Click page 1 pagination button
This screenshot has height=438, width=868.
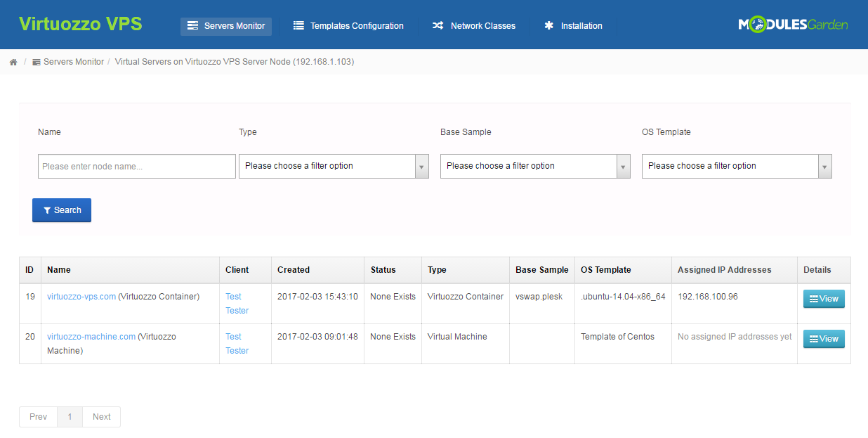click(x=70, y=417)
